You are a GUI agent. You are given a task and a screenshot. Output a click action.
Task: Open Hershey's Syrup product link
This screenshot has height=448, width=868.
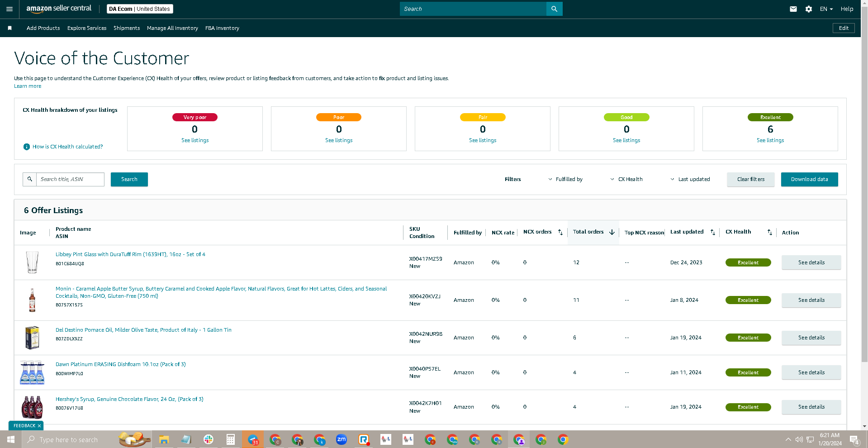point(129,399)
